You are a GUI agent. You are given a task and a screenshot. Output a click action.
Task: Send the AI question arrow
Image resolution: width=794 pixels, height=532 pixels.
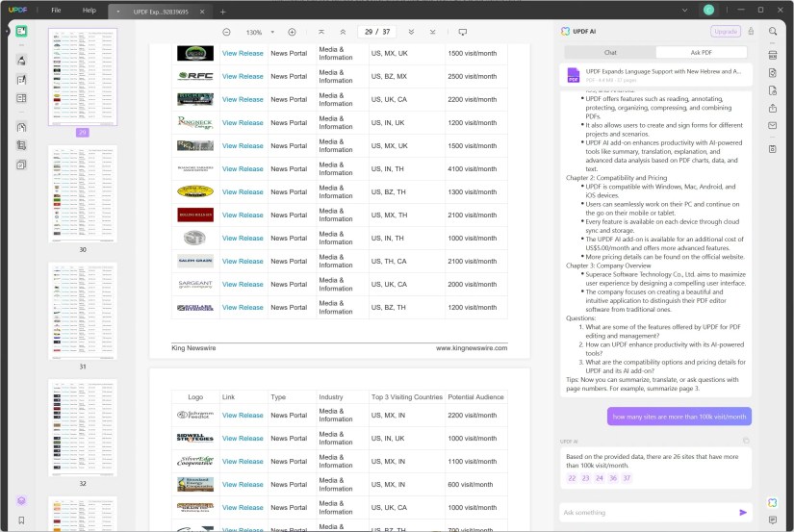[x=743, y=512]
